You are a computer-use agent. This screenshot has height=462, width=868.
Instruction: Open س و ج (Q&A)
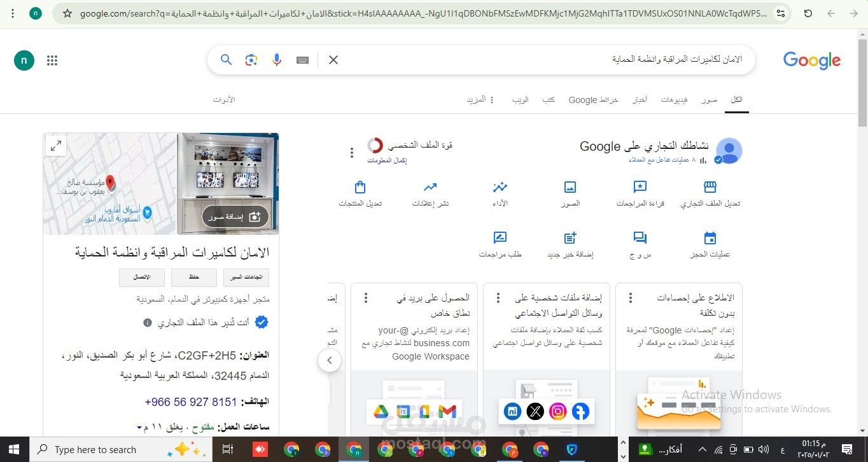pos(640,245)
